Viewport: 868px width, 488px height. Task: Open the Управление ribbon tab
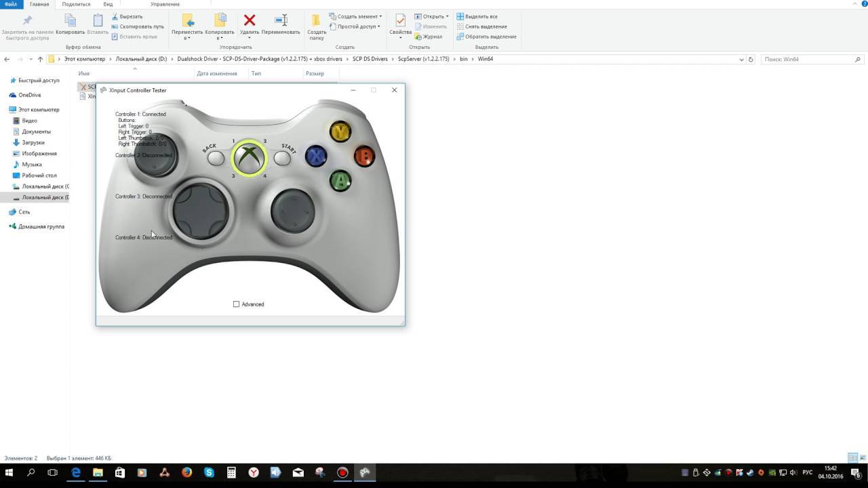(x=165, y=4)
